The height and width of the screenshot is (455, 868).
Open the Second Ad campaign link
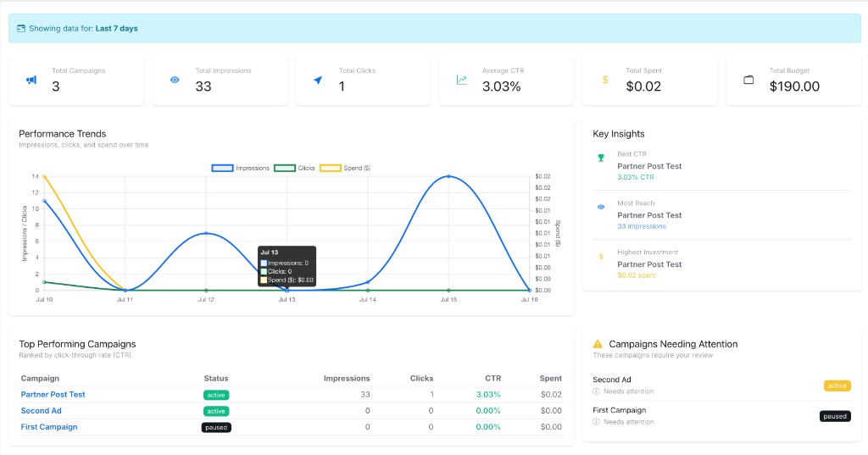tap(41, 411)
